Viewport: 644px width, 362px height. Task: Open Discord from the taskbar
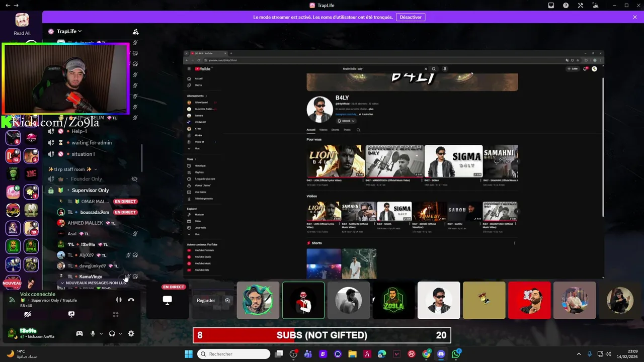tap(441, 354)
